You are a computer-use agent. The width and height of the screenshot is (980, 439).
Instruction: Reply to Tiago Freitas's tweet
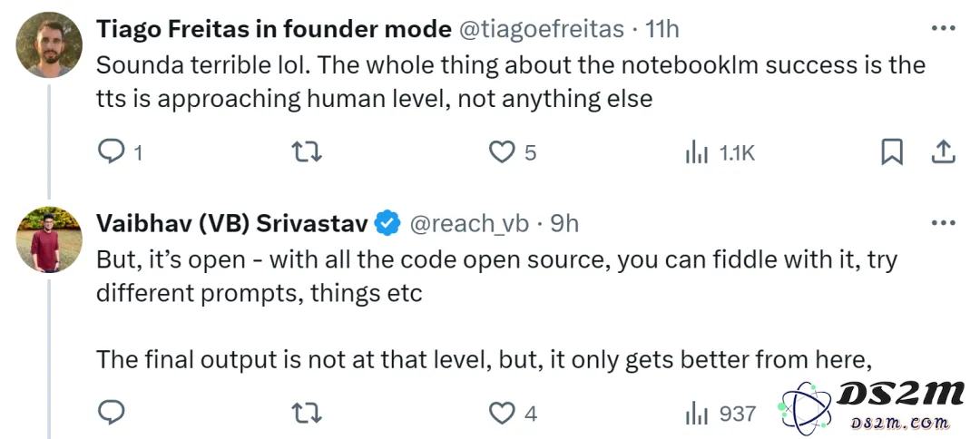(x=112, y=151)
